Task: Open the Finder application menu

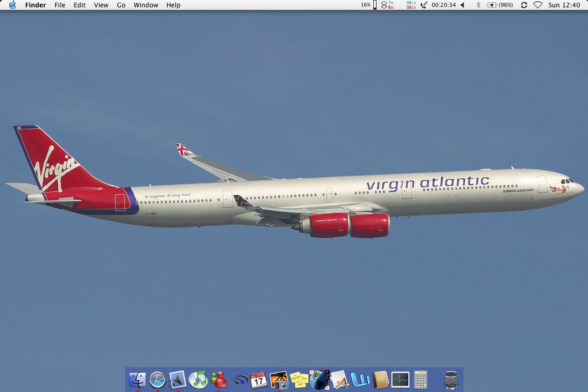Action: pos(35,5)
